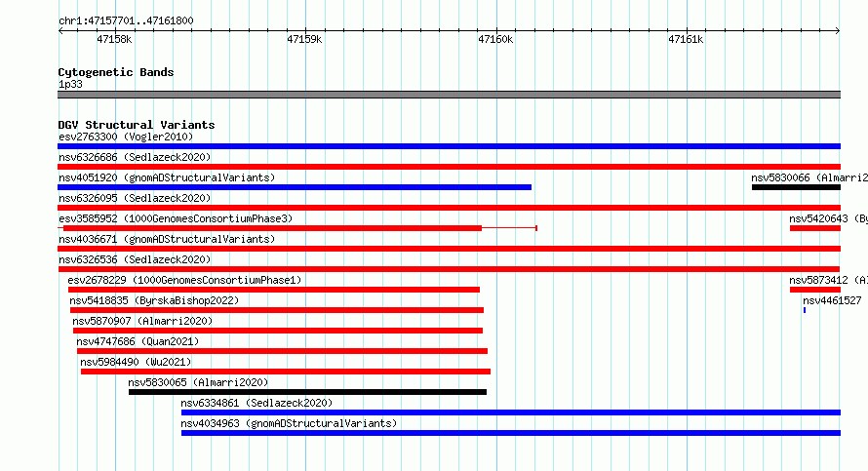The image size is (868, 471).
Task: Click the esv3585952 (1000GenomesConsortiumPhase3) label
Action: tap(176, 218)
